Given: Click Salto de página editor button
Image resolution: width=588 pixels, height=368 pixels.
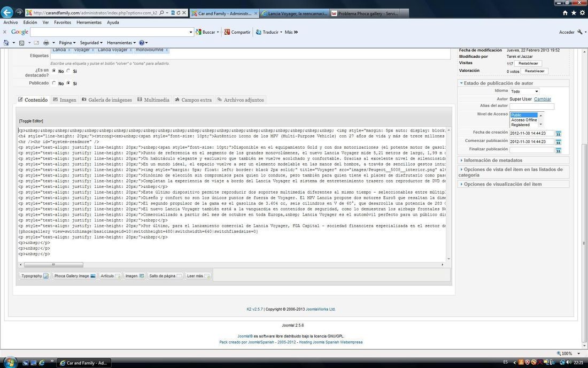Looking at the screenshot, I should click(x=165, y=275).
